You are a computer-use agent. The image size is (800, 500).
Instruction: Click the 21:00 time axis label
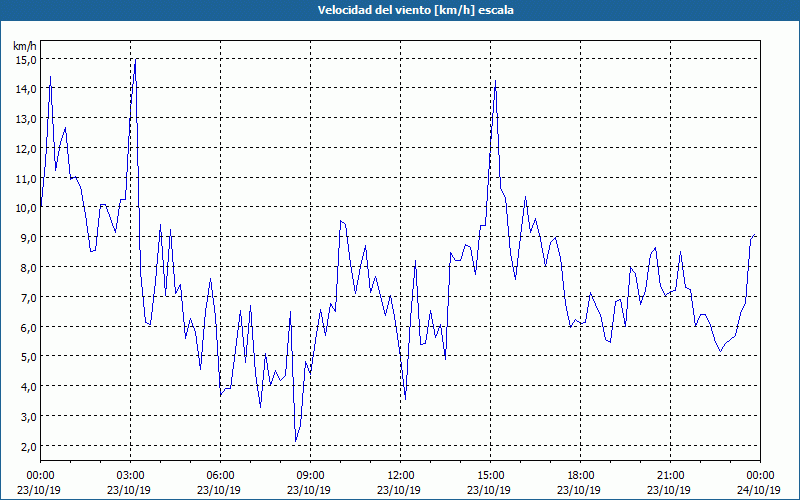[670, 476]
